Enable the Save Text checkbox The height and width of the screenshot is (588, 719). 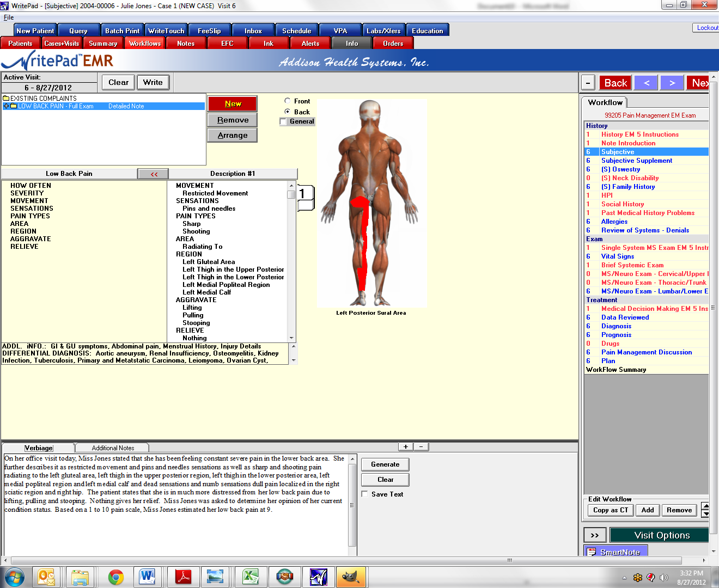coord(365,494)
